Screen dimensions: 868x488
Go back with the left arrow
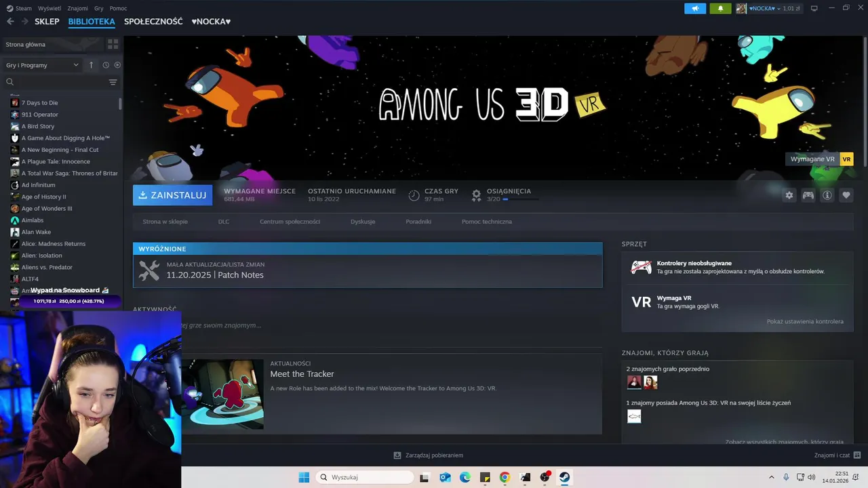pos(10,22)
